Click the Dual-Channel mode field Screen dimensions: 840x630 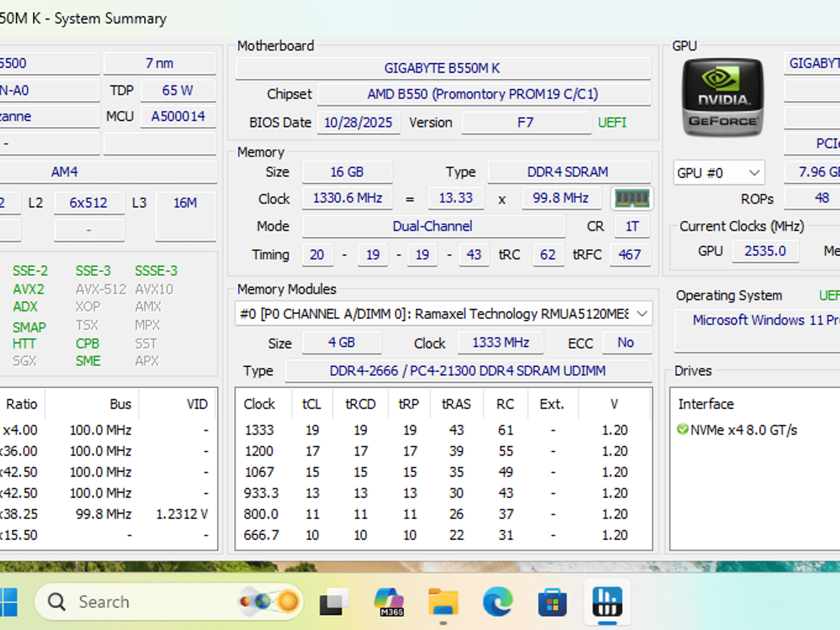[433, 226]
